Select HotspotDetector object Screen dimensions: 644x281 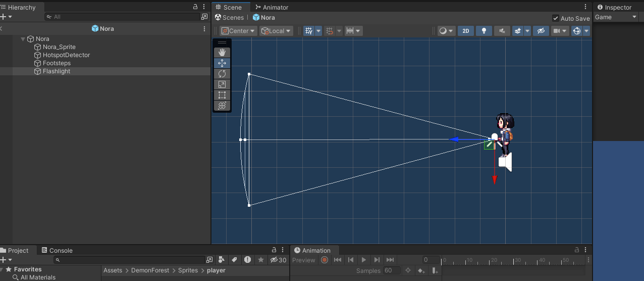[x=66, y=55]
